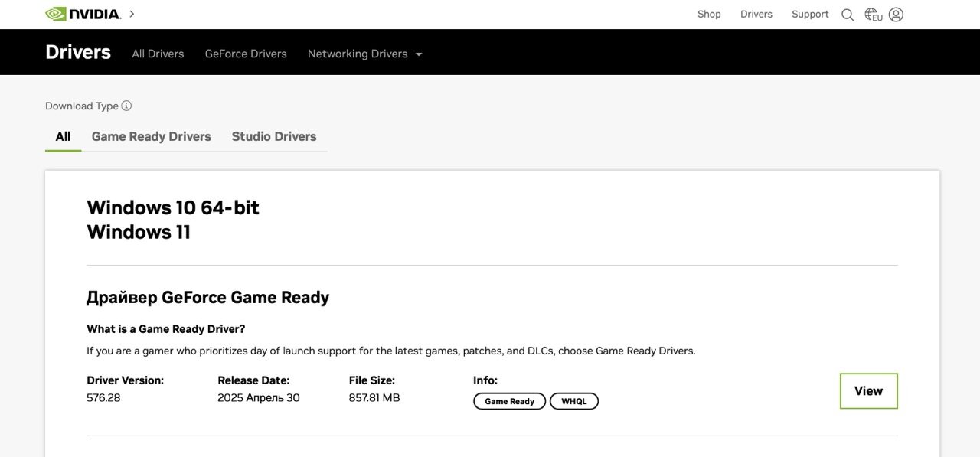Click the NVIDIA logo
This screenshot has width=980, height=457.
pos(83,14)
